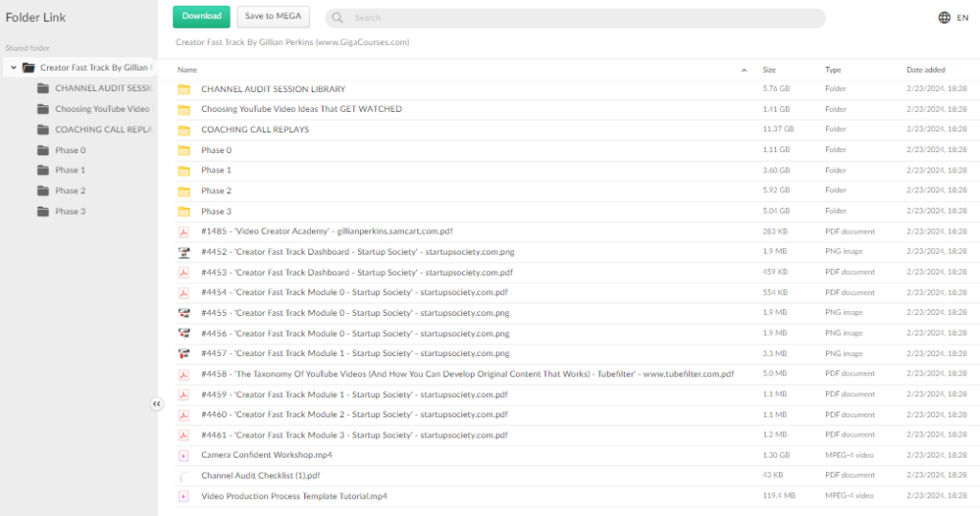
Task: Click the Camera Confident Workshop video file icon
Action: click(x=184, y=456)
